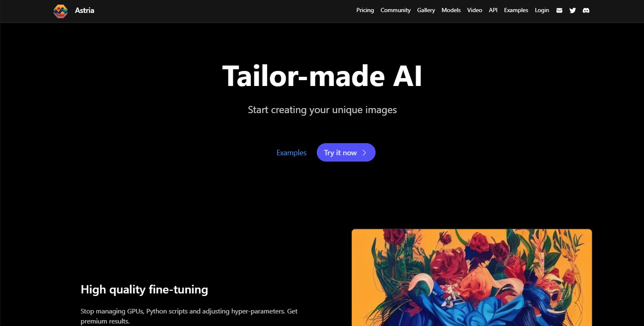
Task: Click the chevron arrow inside Try it now
Action: 364,153
